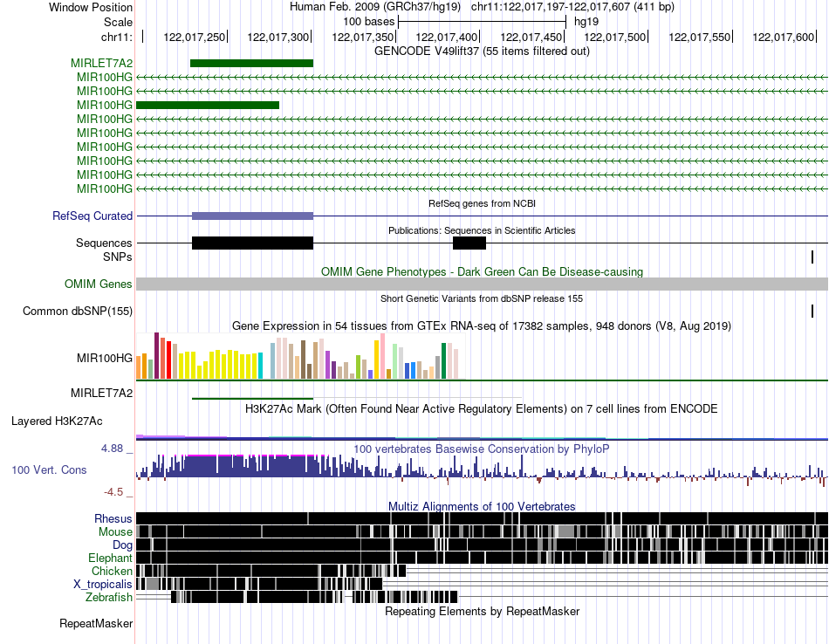
Task: Open the RefSeq Curated track label
Action: (92, 216)
